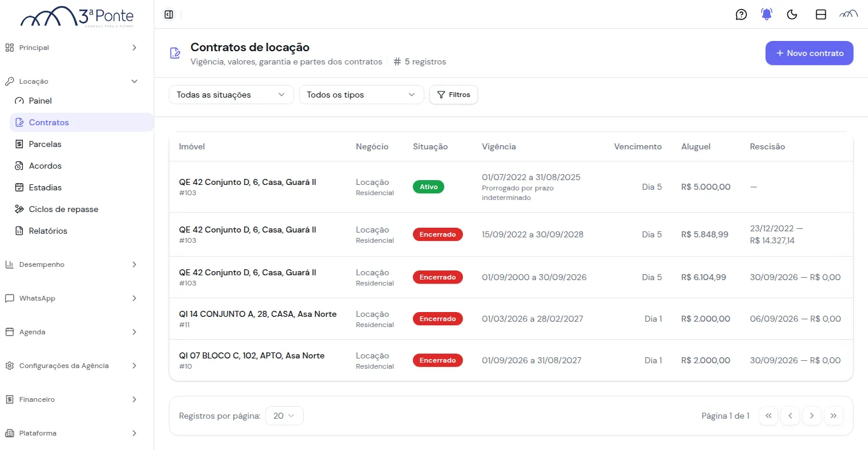Open QI 07 BLOCO C contract row
The image size is (868, 450).
(x=511, y=360)
